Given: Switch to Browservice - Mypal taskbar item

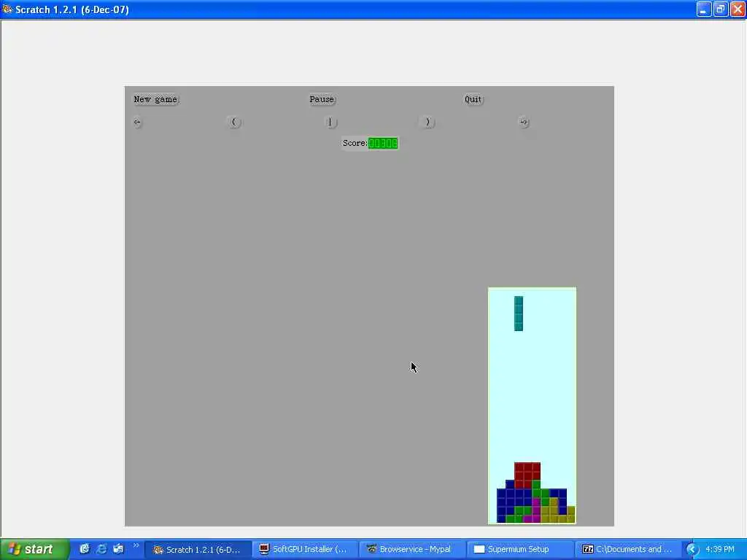Looking at the screenshot, I should pyautogui.click(x=411, y=549).
